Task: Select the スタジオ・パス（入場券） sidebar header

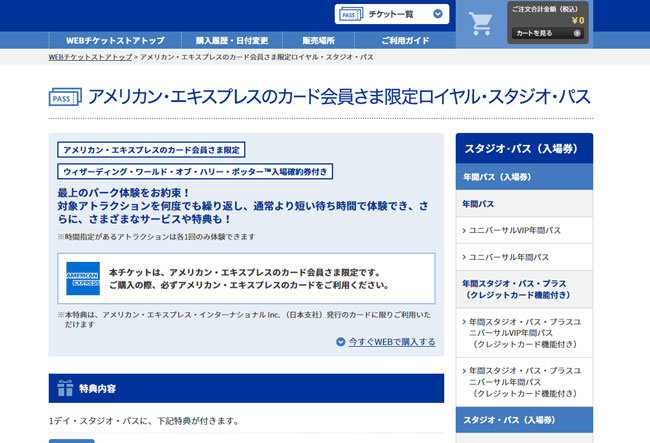Action: point(524,148)
